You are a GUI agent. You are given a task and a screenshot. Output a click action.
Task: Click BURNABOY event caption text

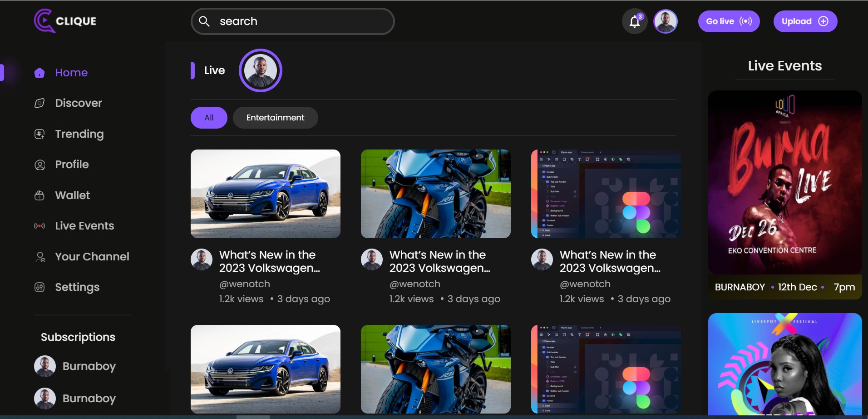[740, 287]
